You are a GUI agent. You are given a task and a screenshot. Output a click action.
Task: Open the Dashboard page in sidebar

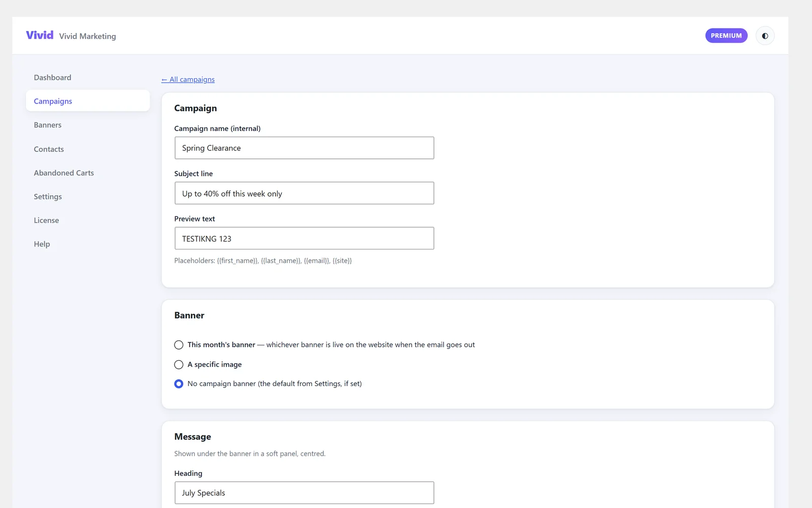88,77
